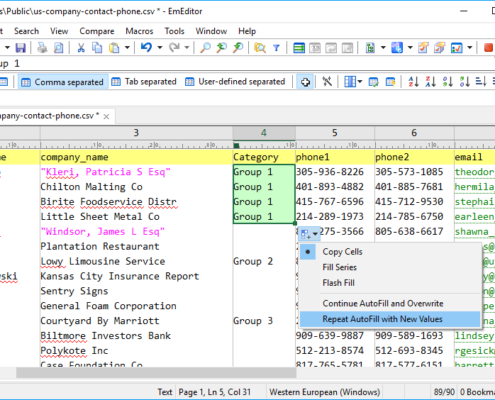495x400 pixels.
Task: Click the Find magnifier icon
Action: [205, 48]
